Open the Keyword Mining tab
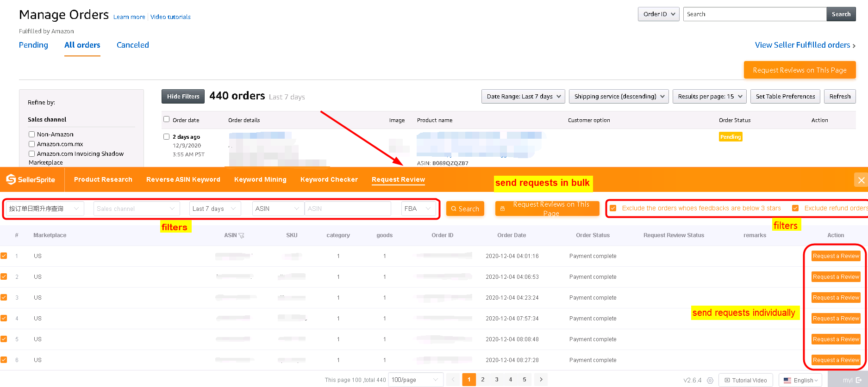The height and width of the screenshot is (387, 868). 260,179
